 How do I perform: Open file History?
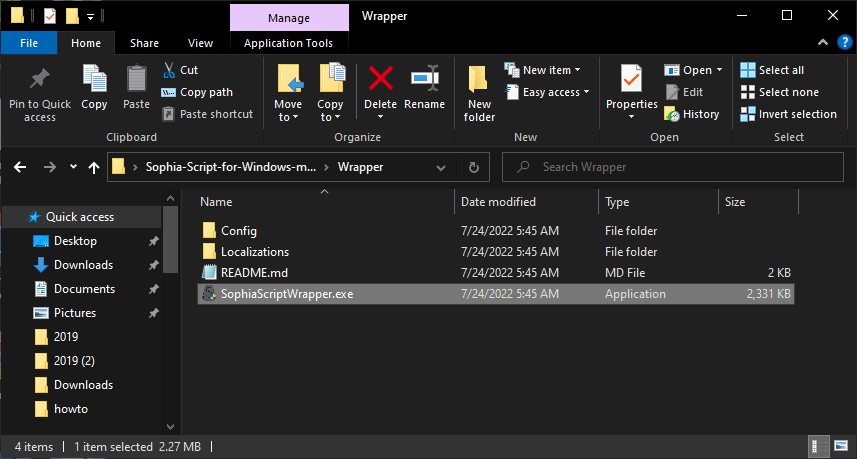691,114
